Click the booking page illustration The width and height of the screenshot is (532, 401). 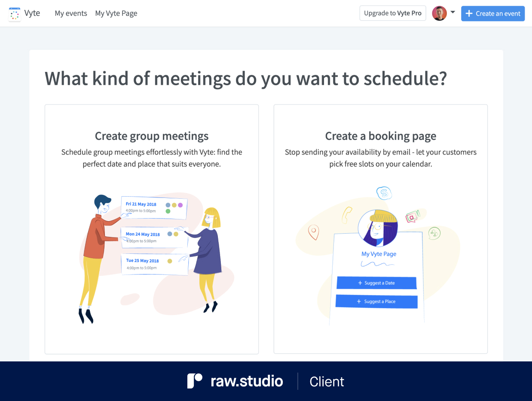click(379, 256)
